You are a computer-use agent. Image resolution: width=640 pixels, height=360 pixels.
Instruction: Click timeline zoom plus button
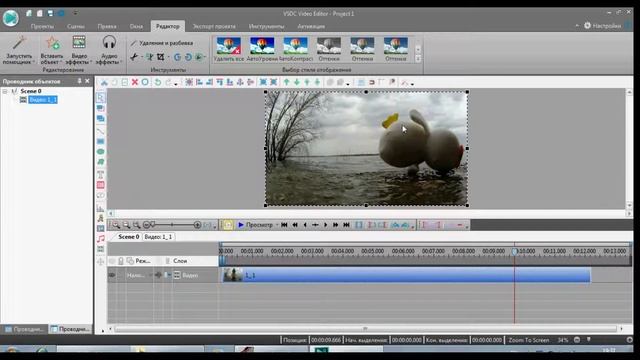(x=197, y=225)
